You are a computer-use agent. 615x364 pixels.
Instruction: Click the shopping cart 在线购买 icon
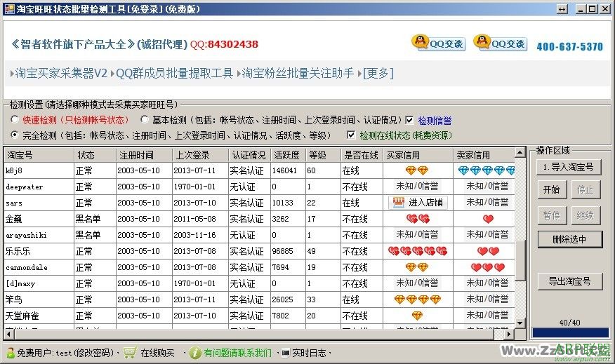tap(130, 353)
